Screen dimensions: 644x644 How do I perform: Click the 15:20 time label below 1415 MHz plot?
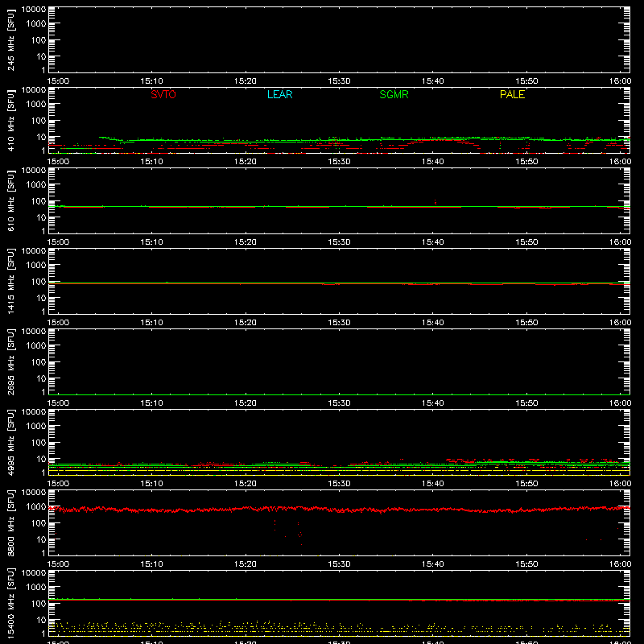pyautogui.click(x=246, y=323)
